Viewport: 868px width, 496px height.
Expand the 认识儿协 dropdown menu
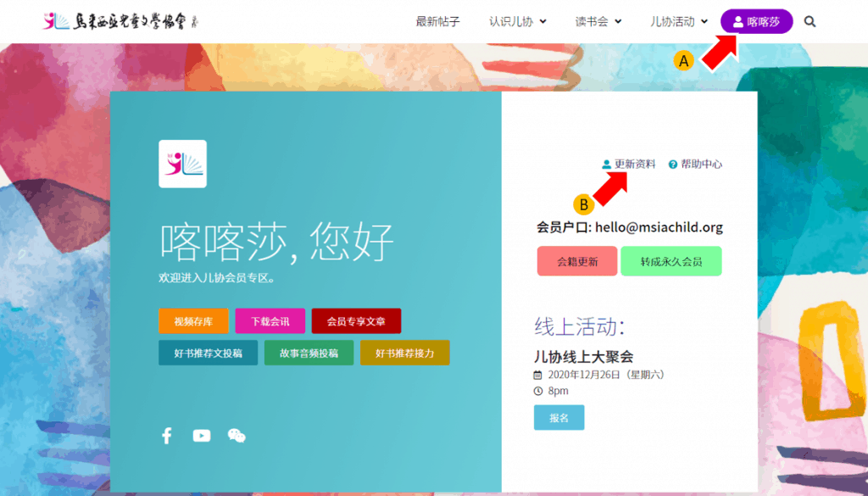point(517,22)
